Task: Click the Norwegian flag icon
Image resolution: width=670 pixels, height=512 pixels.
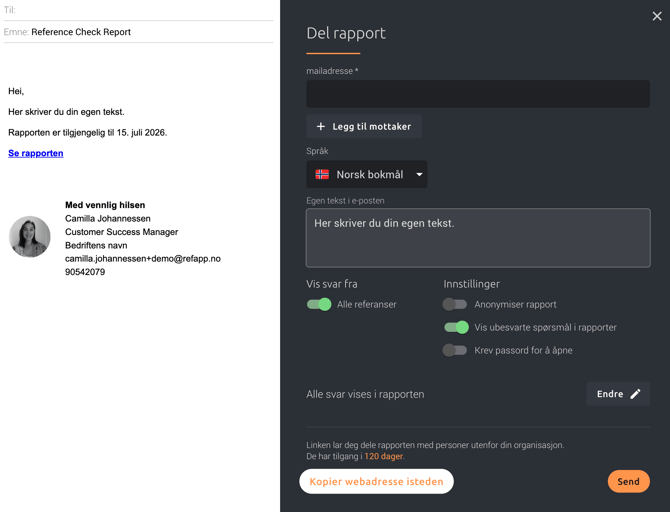Action: click(322, 175)
